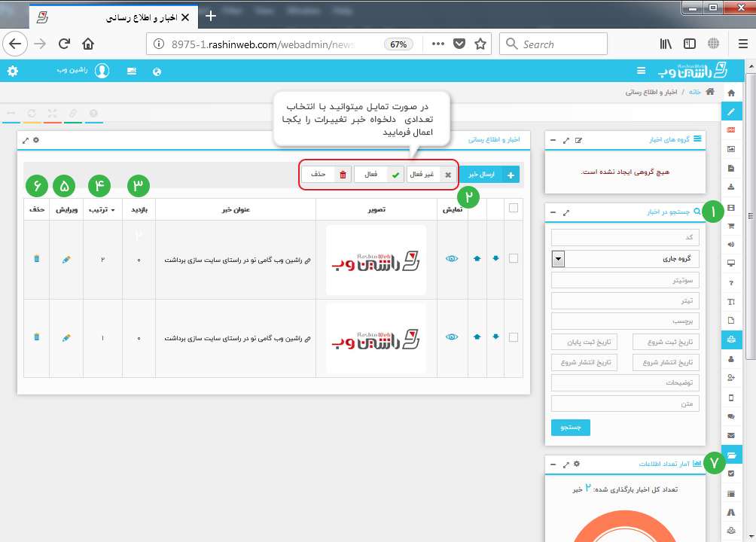Follow the خانه breadcrumb link
Viewport: 756px width, 542px height.
coord(695,92)
